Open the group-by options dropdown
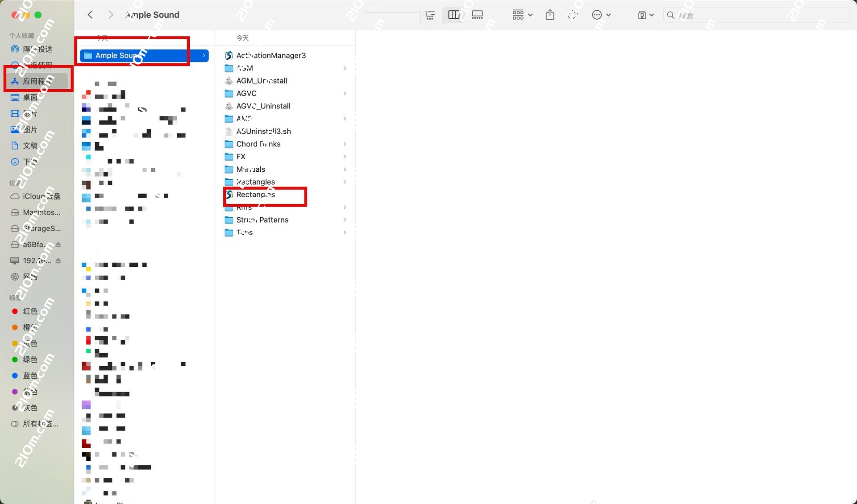 click(x=523, y=15)
